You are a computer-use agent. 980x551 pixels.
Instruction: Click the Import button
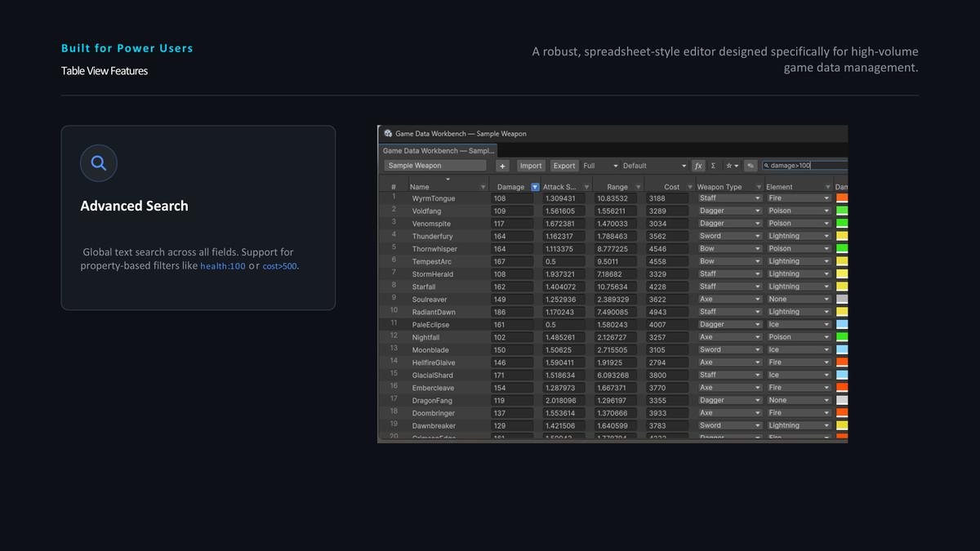click(531, 166)
